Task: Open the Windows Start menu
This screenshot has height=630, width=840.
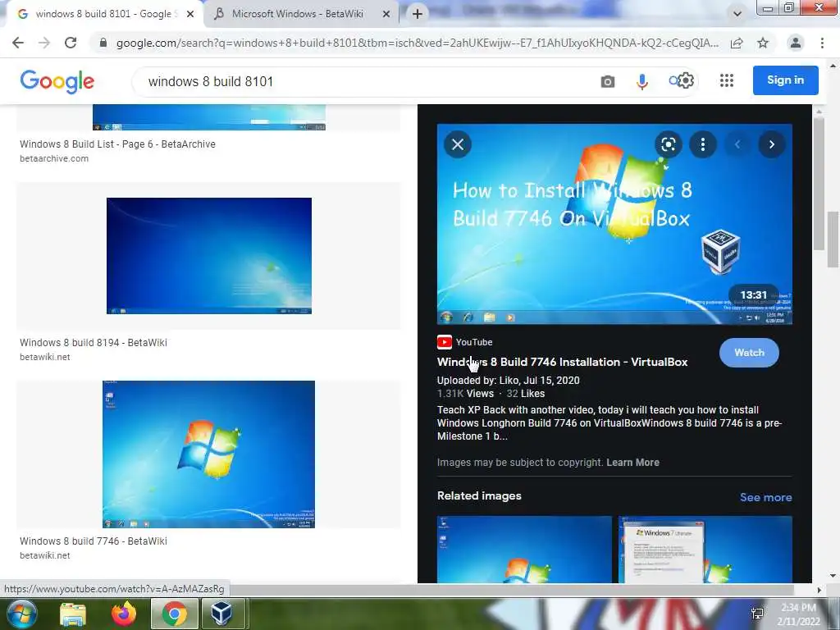Action: (21, 614)
